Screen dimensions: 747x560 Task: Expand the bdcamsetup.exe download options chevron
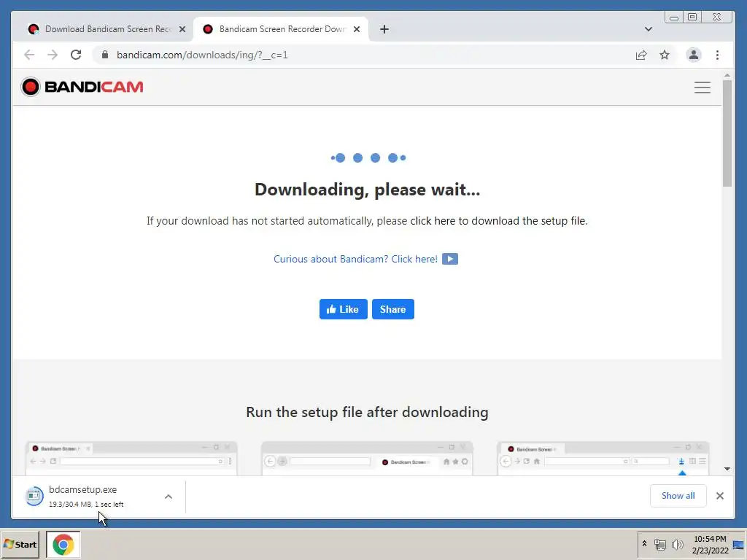pyautogui.click(x=169, y=496)
